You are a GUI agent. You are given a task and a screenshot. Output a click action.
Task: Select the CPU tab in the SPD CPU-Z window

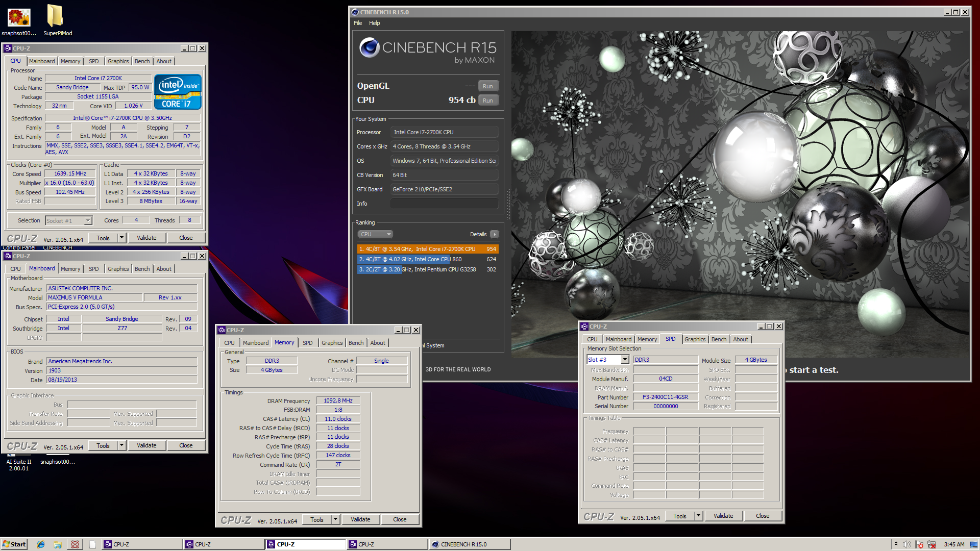(592, 339)
